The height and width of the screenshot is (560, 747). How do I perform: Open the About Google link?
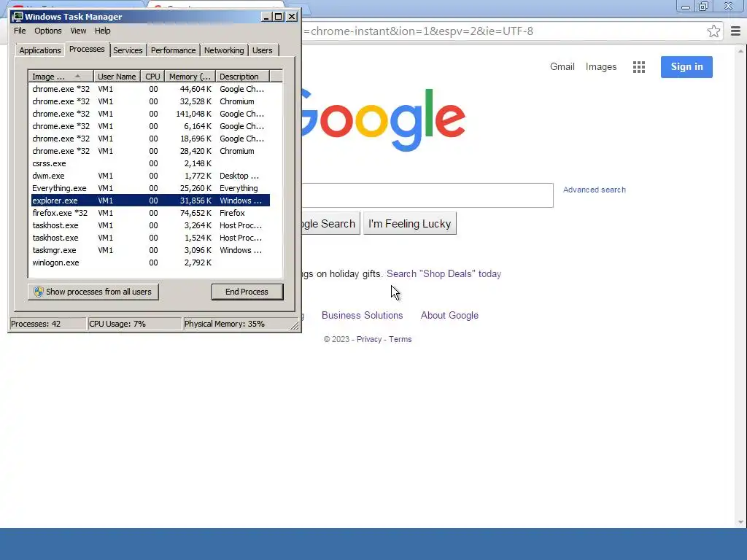[x=449, y=315]
